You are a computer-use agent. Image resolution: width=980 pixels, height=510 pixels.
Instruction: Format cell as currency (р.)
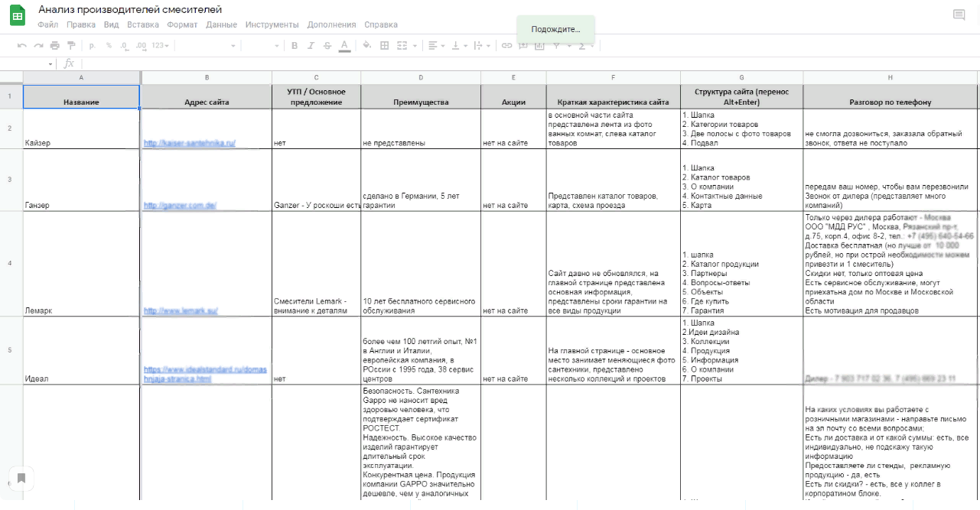93,46
